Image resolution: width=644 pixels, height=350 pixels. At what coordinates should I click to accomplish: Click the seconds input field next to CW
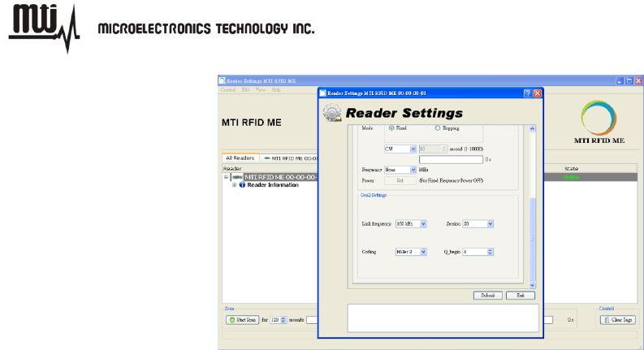(433, 149)
